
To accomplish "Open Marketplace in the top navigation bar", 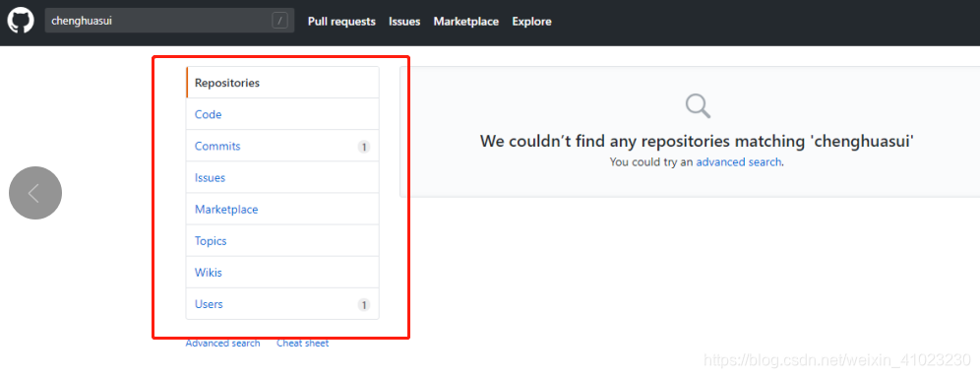I will [x=466, y=22].
